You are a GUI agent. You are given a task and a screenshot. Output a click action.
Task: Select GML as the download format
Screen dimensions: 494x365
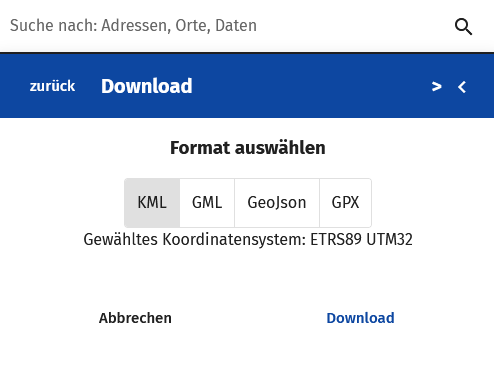pos(207,203)
